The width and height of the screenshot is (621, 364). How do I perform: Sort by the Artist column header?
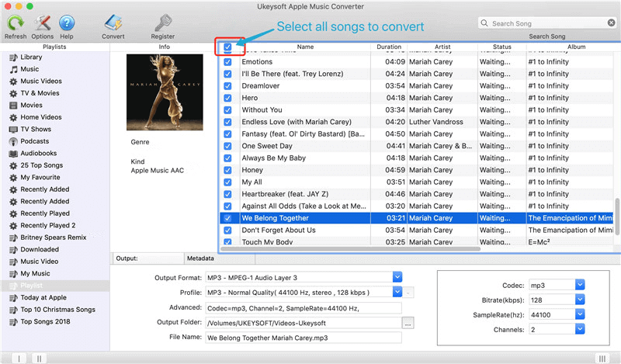(x=442, y=47)
